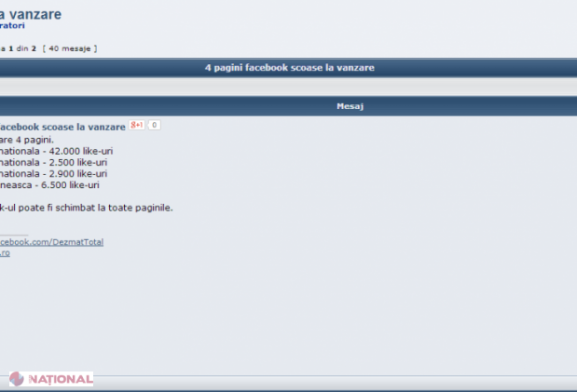577x392 pixels.
Task: Click the National logo watermark
Action: coord(51,379)
